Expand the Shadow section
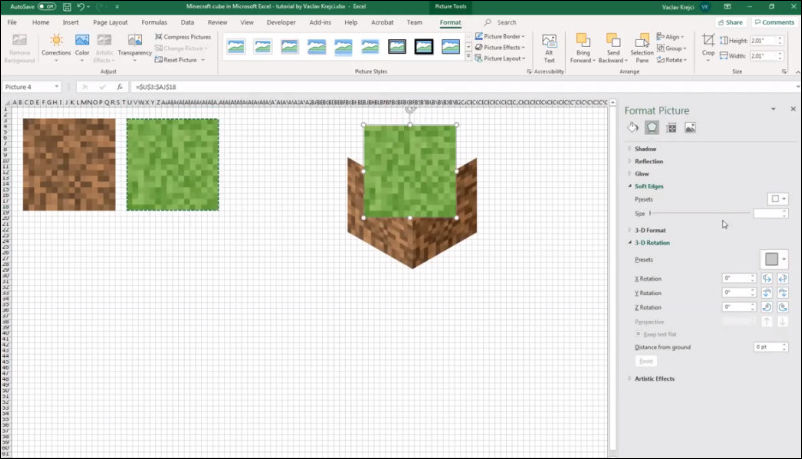Screen dimensions: 802x459 (x=645, y=149)
